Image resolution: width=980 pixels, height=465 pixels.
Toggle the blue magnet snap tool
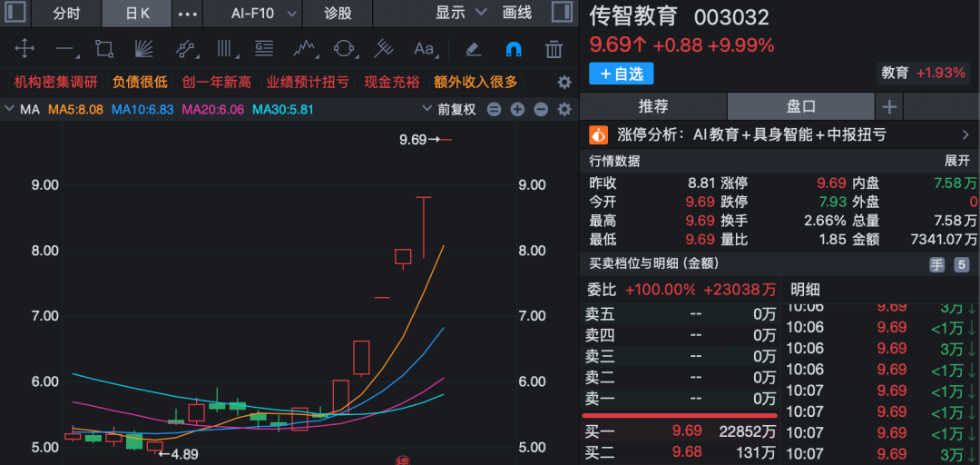click(514, 49)
